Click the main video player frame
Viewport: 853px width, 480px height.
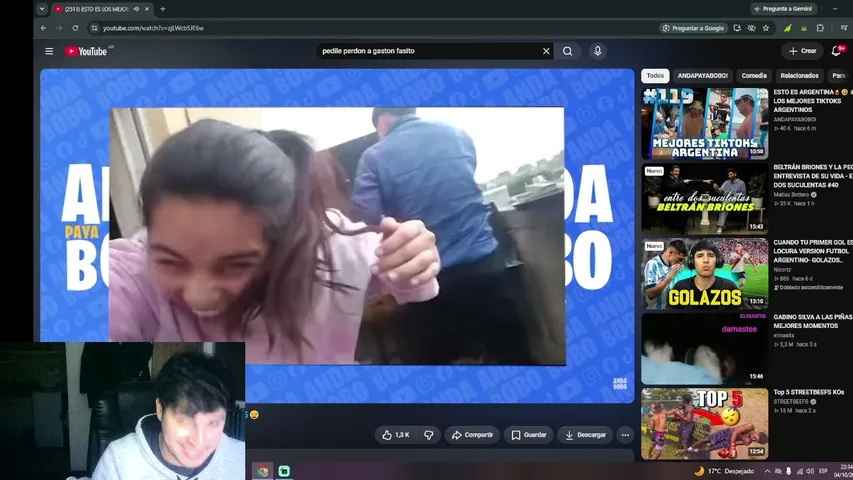click(x=337, y=236)
